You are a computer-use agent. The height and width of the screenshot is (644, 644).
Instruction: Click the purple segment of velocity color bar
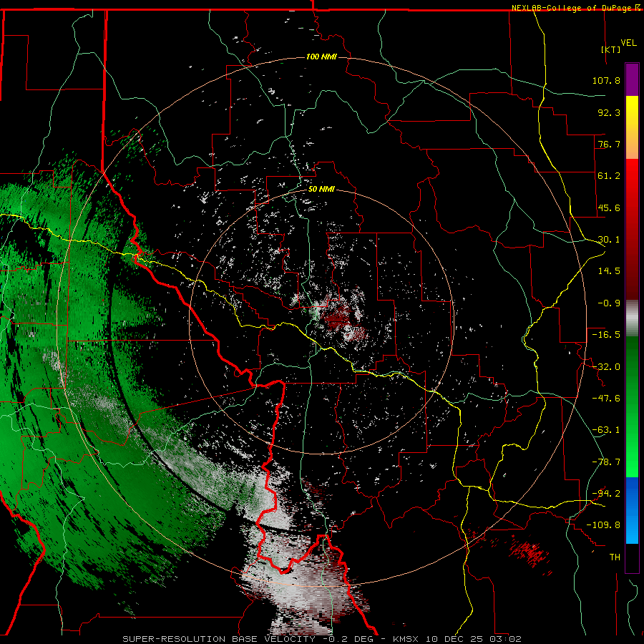click(632, 79)
